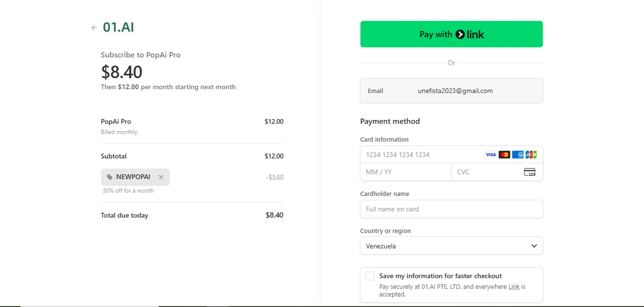Image resolution: width=644 pixels, height=307 pixels.
Task: Click the '30% off for a month' text
Action: pos(128,190)
